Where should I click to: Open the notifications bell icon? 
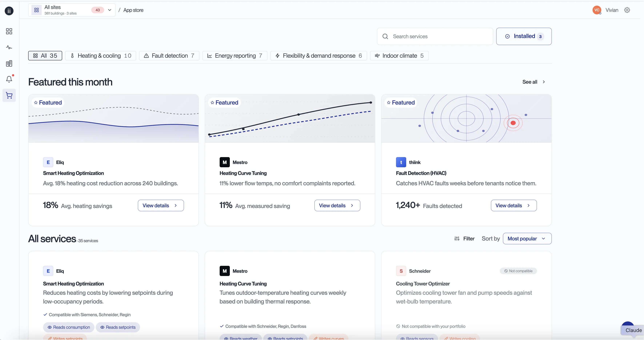[x=9, y=79]
